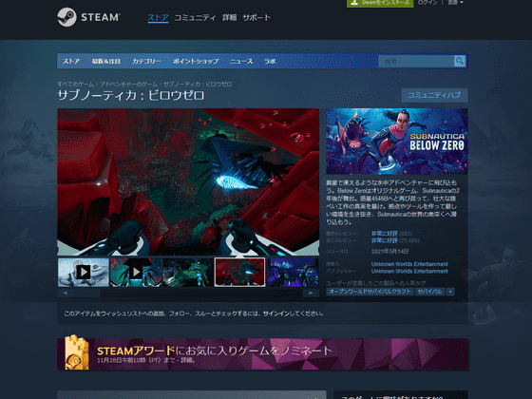Viewport: 532px width, 399px height.
Task: Open developer Unknown Worlds Entertainment link
Action: 409,264
